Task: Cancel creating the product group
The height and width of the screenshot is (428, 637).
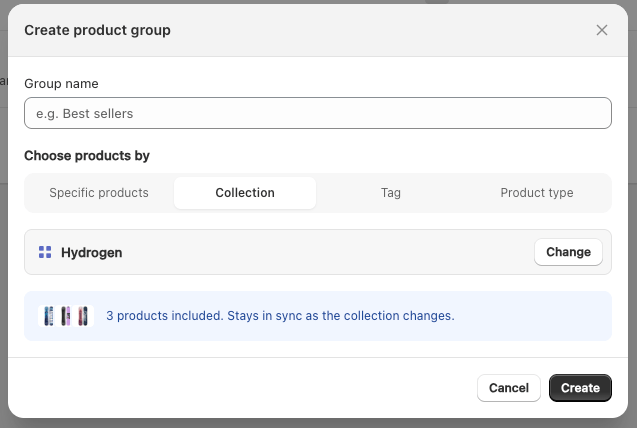Action: (509, 388)
